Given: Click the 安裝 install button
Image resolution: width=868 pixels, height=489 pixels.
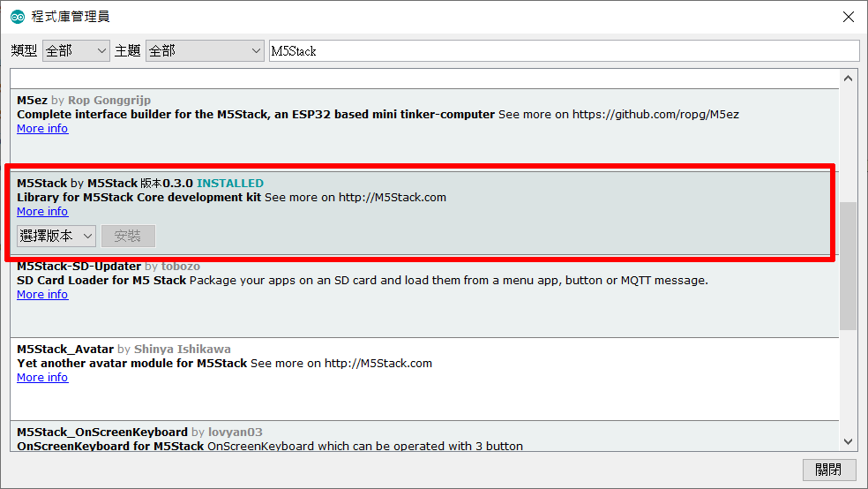Looking at the screenshot, I should (x=128, y=236).
